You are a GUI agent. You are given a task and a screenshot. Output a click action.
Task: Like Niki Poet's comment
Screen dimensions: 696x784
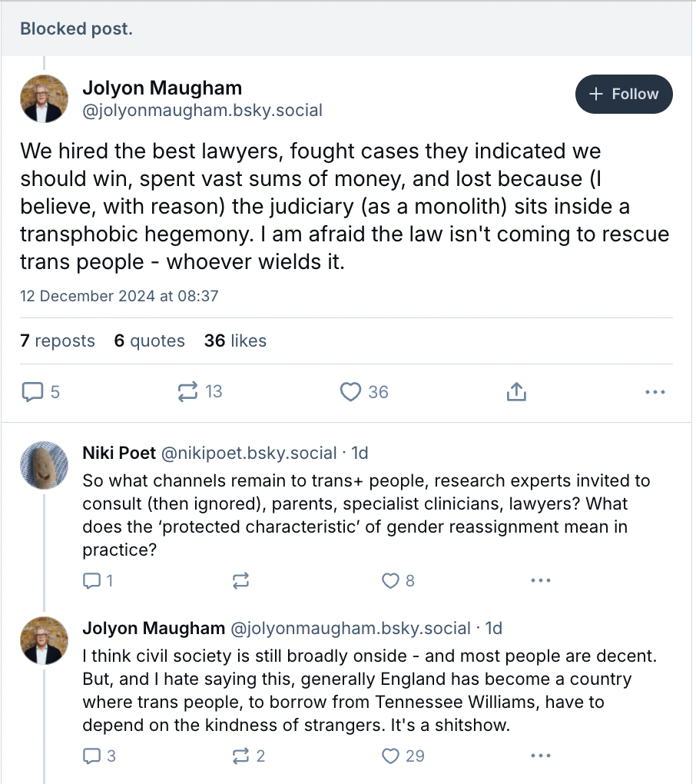pyautogui.click(x=391, y=580)
